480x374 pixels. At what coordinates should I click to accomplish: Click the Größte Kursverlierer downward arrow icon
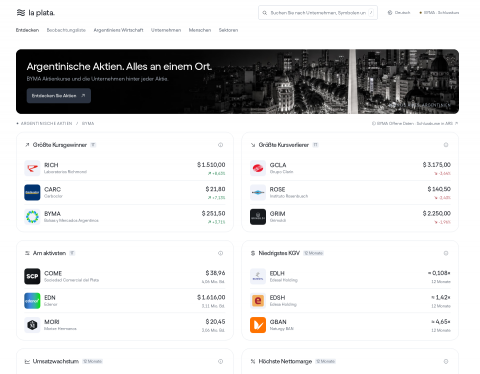click(x=253, y=145)
